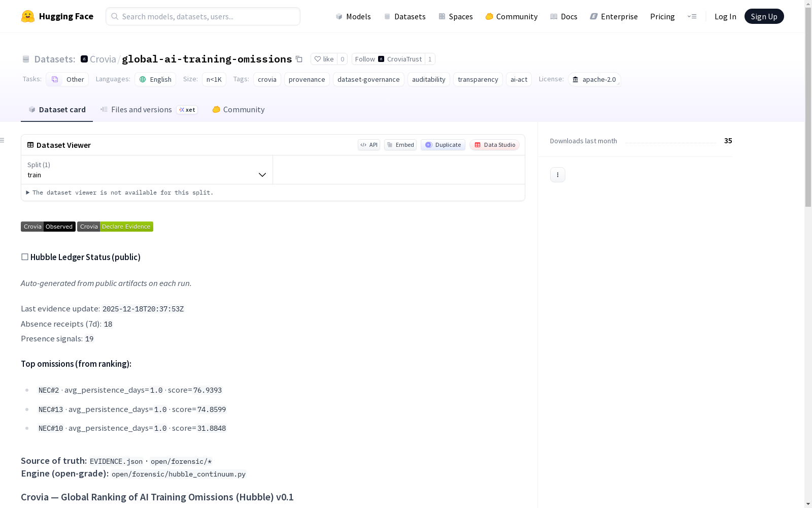Click the Log In link
The width and height of the screenshot is (812, 508).
[725, 16]
